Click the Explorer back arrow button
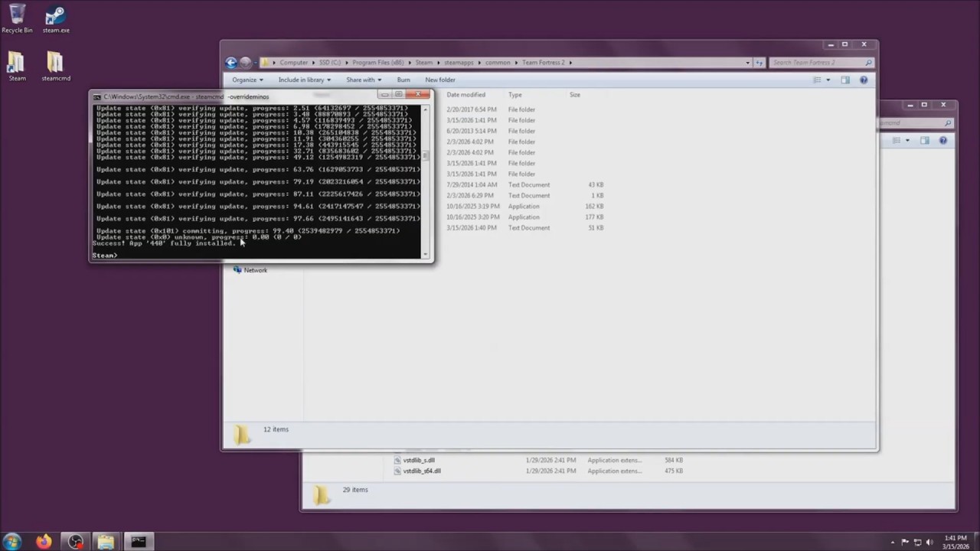Image resolution: width=980 pixels, height=551 pixels. pyautogui.click(x=231, y=63)
